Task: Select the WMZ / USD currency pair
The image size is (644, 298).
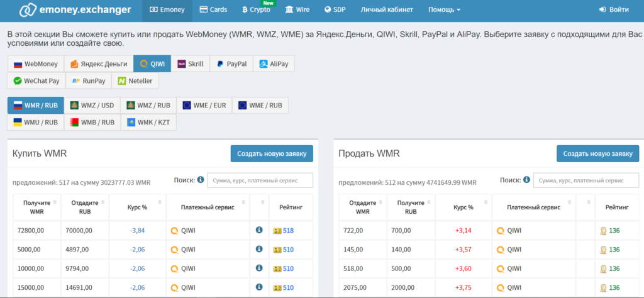Action: (x=92, y=105)
